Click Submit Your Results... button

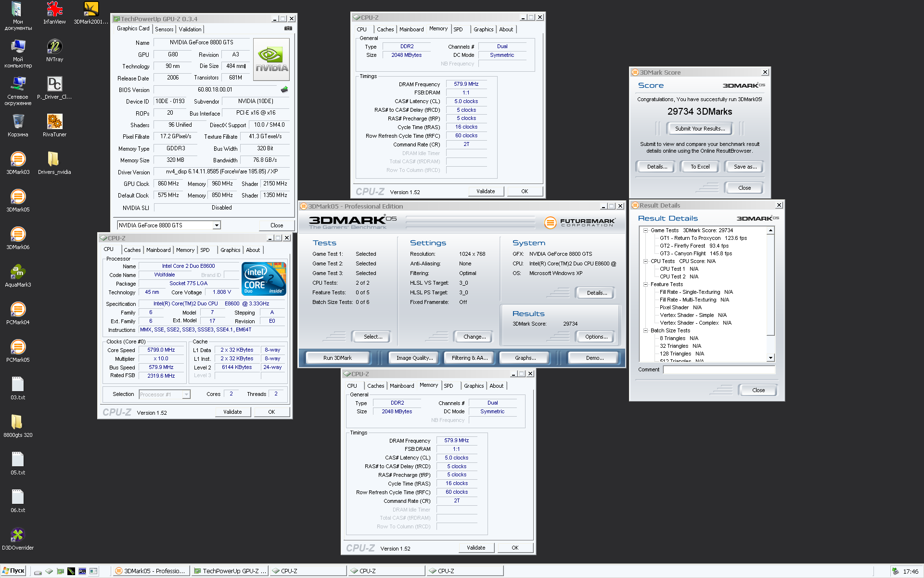700,129
